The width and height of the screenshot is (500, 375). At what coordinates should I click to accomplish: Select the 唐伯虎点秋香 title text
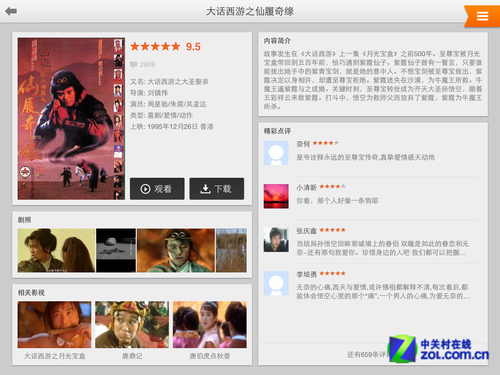tap(210, 356)
